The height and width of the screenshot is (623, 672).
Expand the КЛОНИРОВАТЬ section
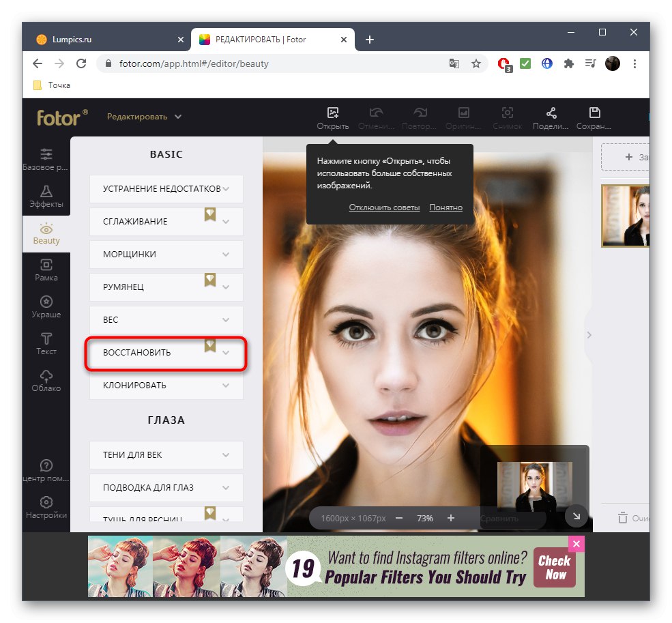(x=166, y=385)
